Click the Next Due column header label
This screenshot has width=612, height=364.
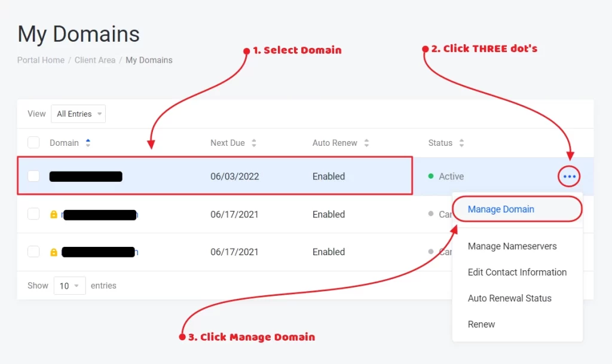228,143
